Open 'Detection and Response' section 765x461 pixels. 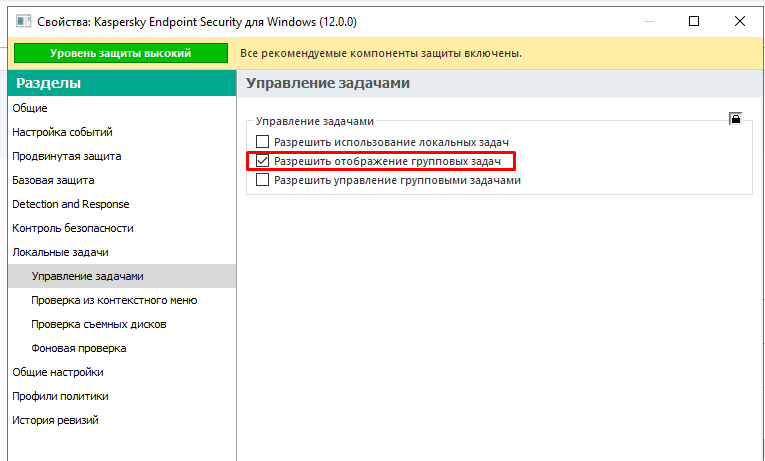[x=122, y=204]
